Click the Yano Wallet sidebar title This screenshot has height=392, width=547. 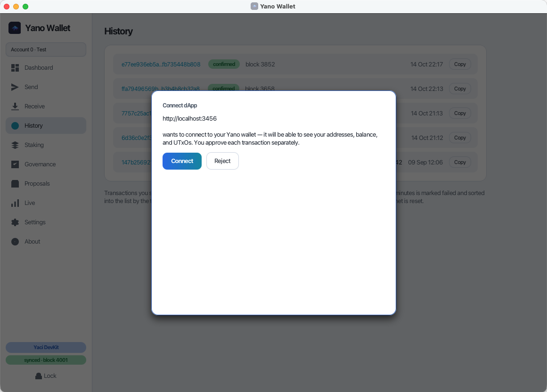click(48, 28)
